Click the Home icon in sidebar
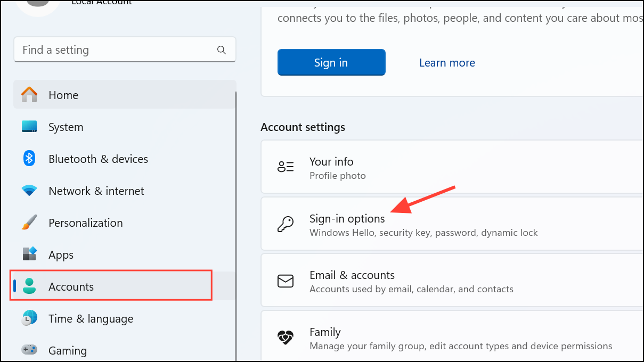 [29, 95]
